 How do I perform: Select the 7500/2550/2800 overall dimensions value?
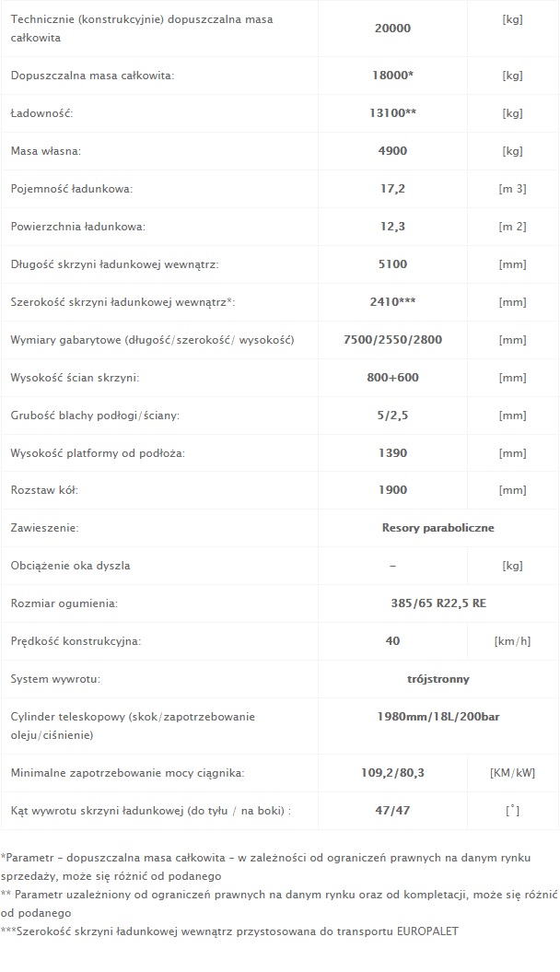tap(392, 340)
